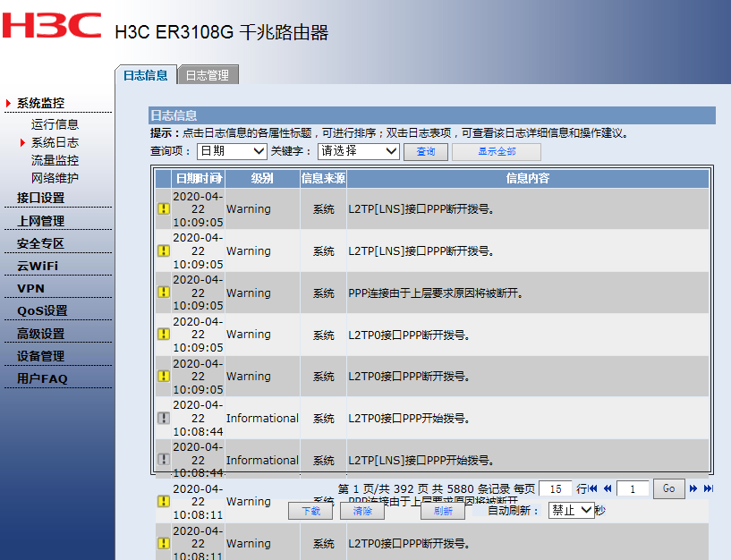Go to last page arrow icon

pyautogui.click(x=709, y=488)
